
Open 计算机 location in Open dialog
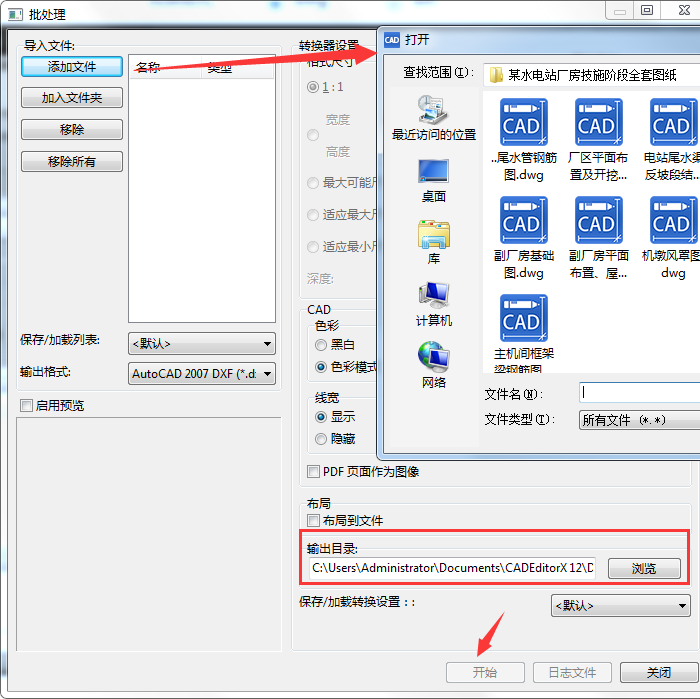433,304
